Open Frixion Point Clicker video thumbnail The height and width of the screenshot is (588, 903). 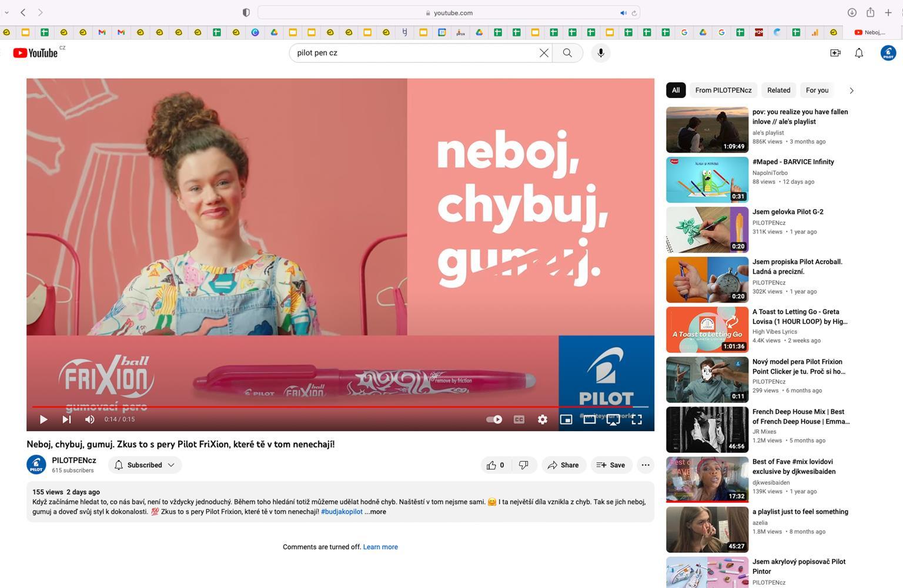pyautogui.click(x=707, y=379)
